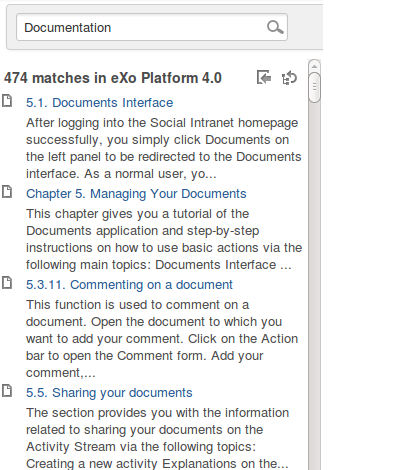Click the Documents Interface result description text

click(x=164, y=148)
